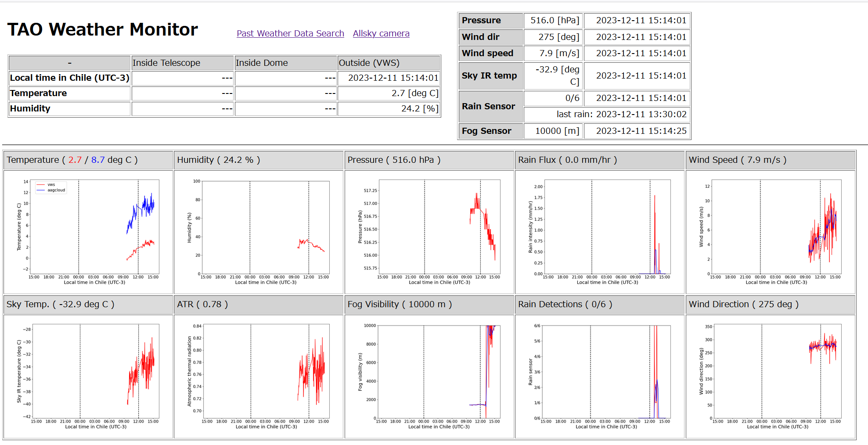Click the last rain timestamp cell
Screen dimensions: 868x445
click(x=621, y=114)
